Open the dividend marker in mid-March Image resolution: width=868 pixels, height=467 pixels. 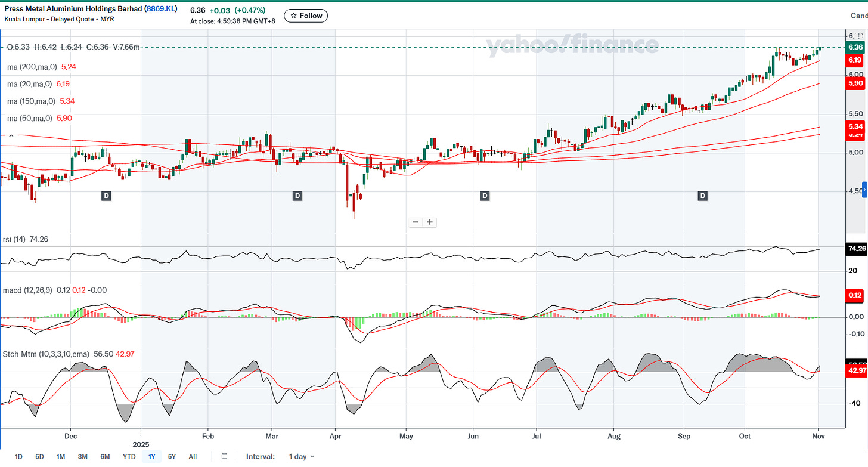[297, 196]
